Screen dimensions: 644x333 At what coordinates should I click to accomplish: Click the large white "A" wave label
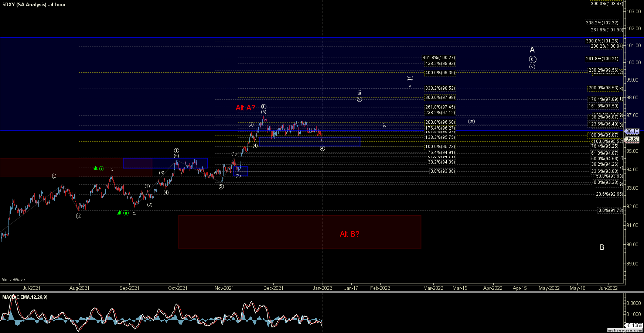(x=532, y=50)
